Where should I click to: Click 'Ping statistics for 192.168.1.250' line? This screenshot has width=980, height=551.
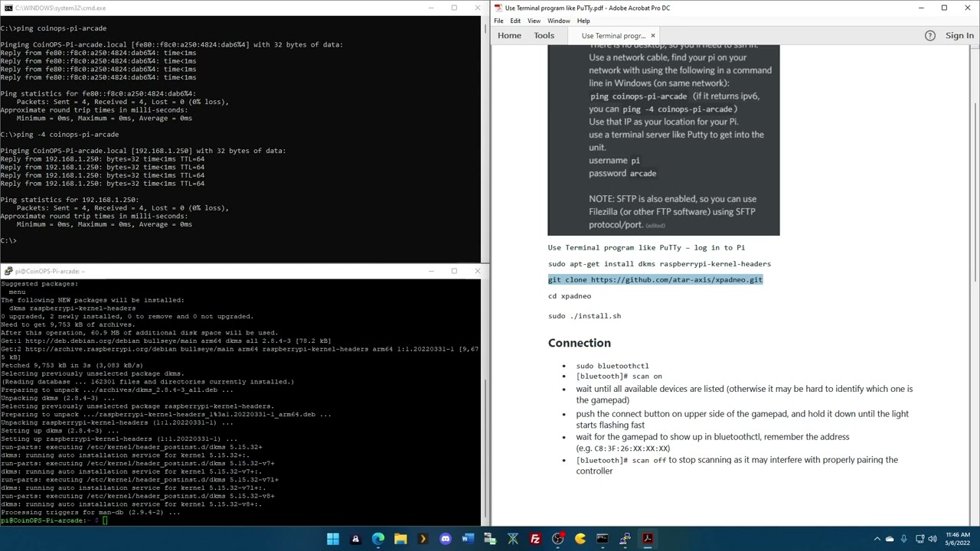point(70,199)
